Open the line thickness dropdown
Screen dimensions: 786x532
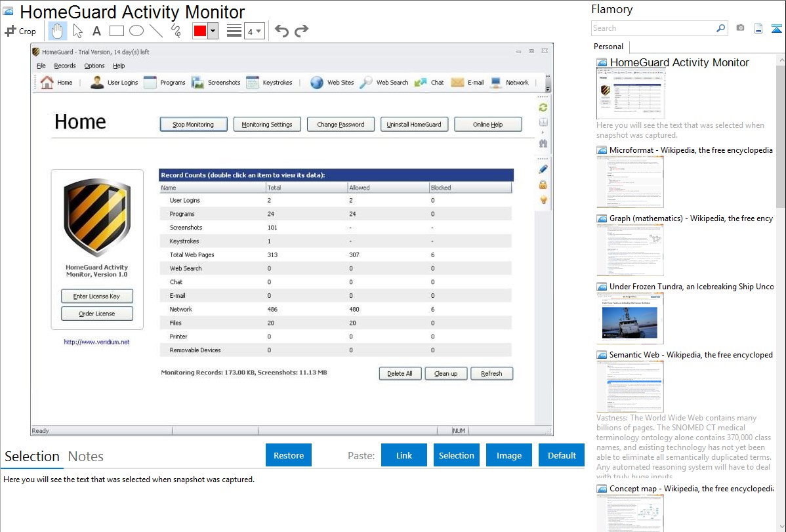pyautogui.click(x=254, y=31)
